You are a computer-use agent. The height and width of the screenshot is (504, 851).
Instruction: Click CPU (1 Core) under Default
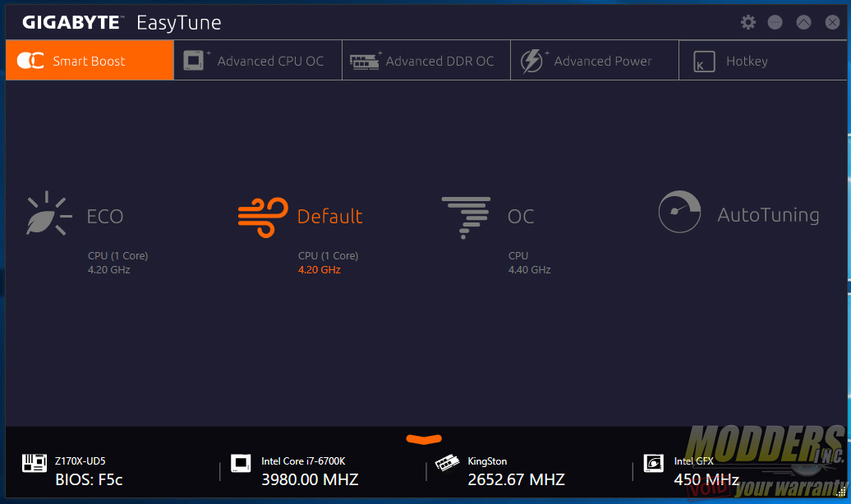(x=328, y=255)
